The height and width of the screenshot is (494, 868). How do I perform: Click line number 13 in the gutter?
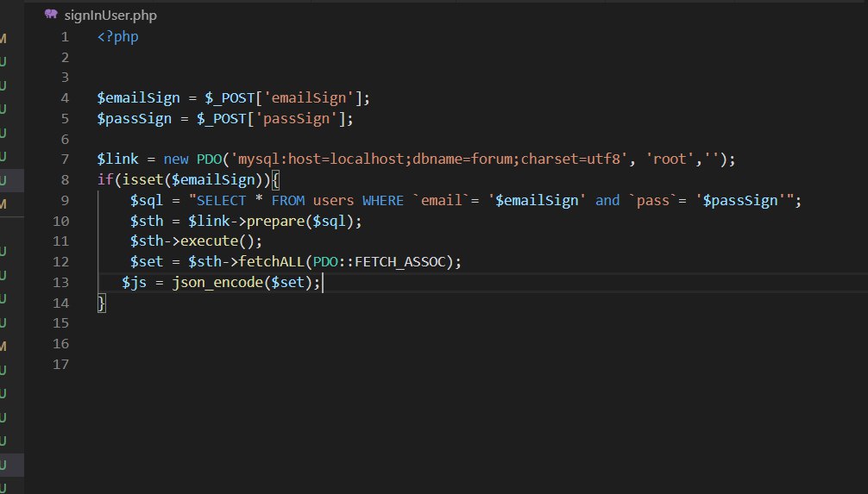(60, 283)
